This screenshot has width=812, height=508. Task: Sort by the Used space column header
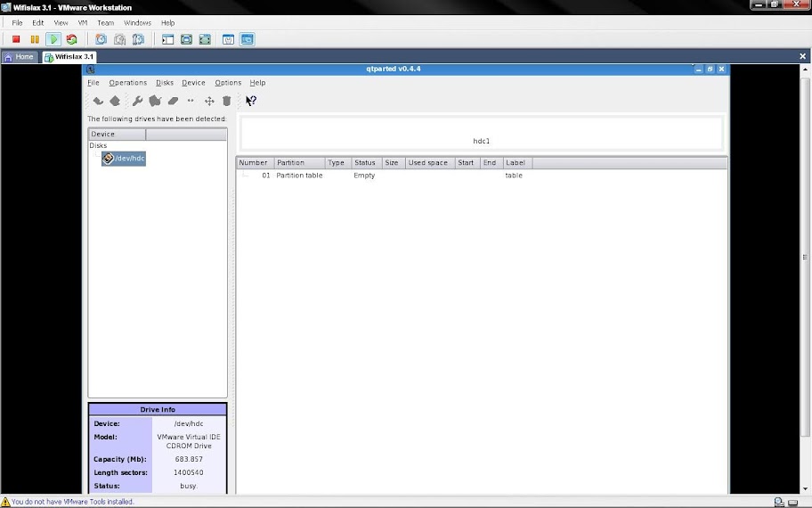click(430, 163)
